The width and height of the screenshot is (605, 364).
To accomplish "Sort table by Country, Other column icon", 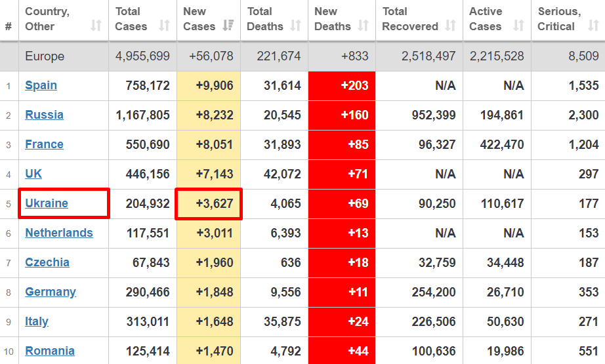I will click(x=96, y=26).
